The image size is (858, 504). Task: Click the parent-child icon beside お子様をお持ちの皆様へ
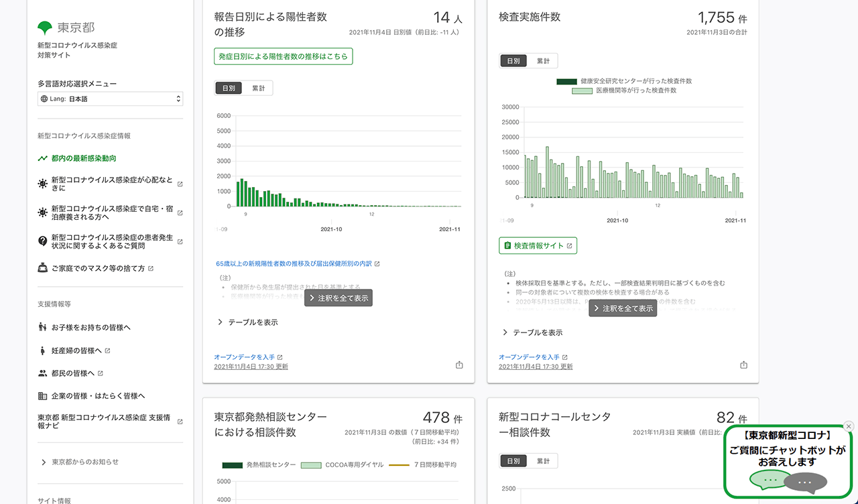coord(43,328)
